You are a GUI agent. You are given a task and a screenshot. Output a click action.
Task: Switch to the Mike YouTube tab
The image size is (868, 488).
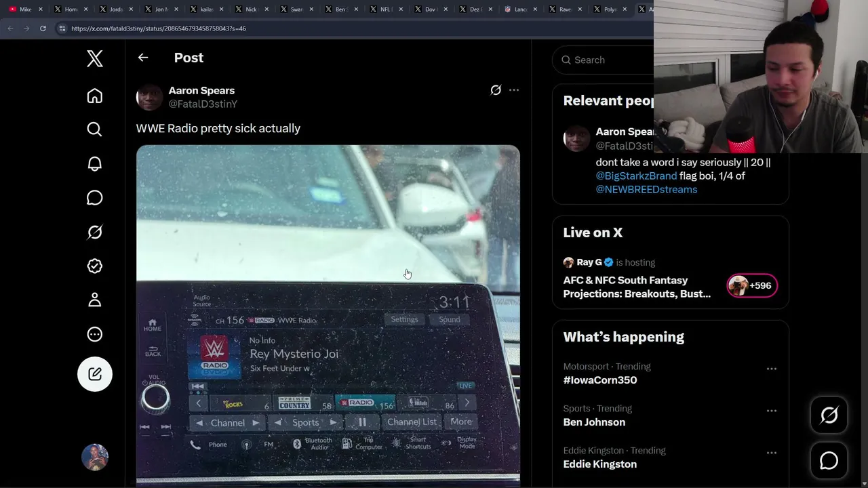(25, 9)
